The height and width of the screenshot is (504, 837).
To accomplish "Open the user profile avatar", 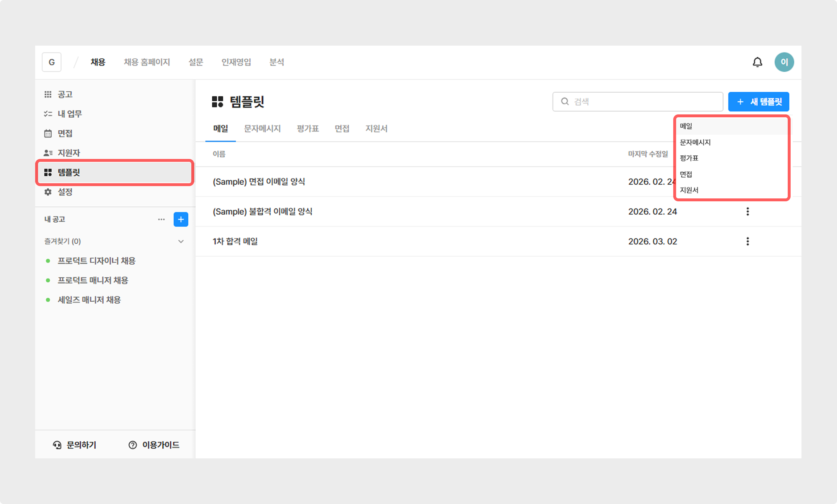I will tap(784, 62).
